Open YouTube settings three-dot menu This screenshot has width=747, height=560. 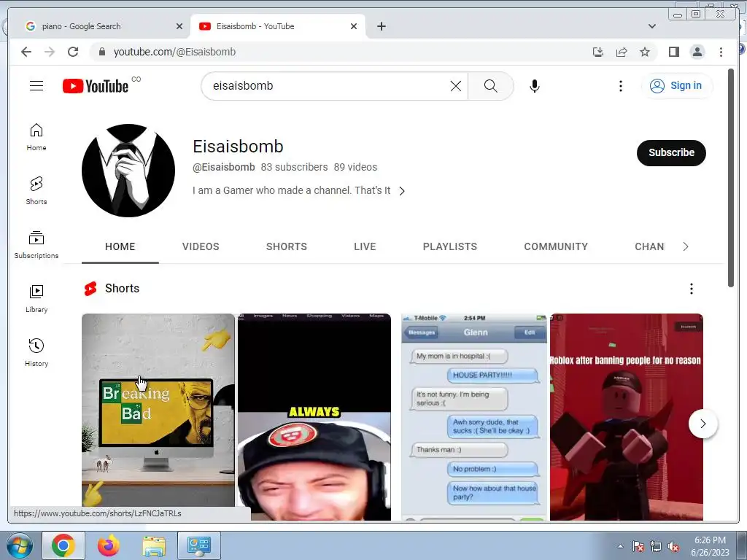620,86
